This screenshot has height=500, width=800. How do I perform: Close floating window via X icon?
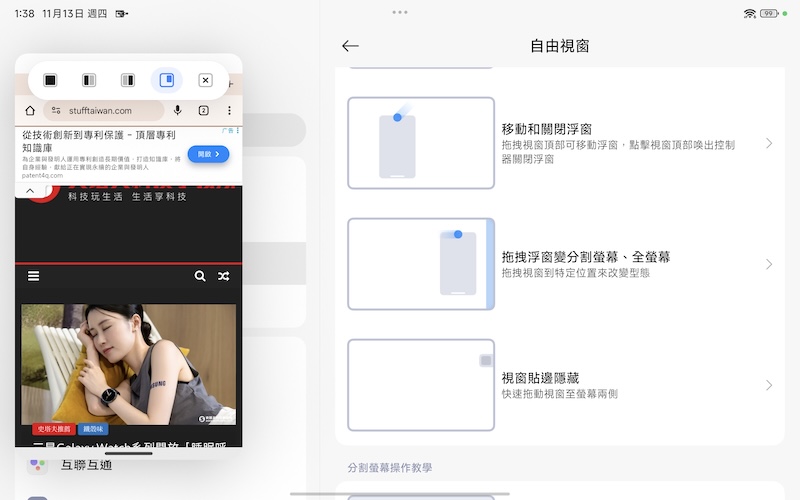(x=205, y=80)
